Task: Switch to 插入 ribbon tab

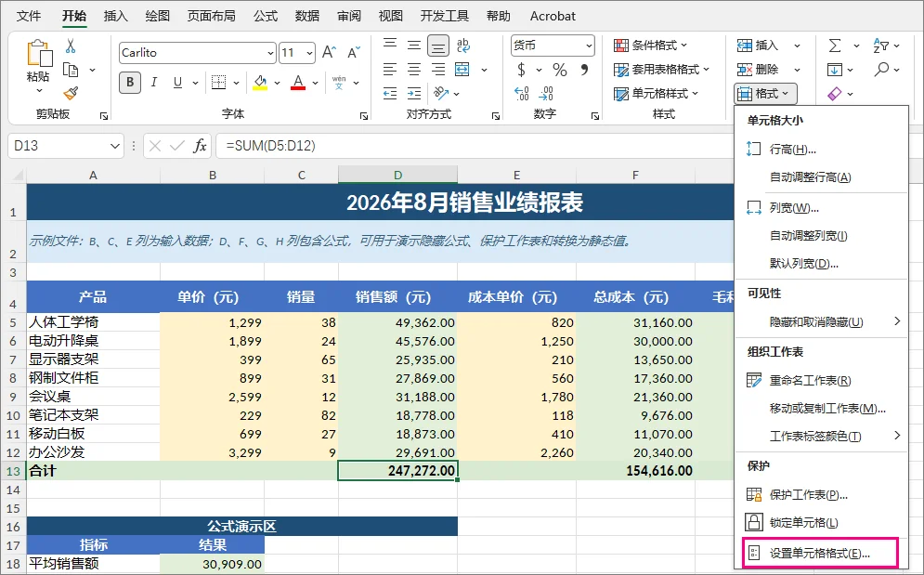Action: click(x=115, y=16)
